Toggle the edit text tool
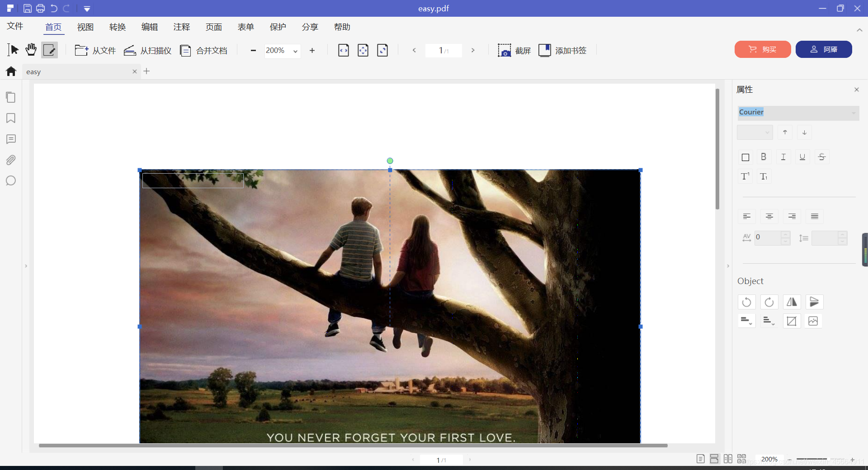The height and width of the screenshot is (470, 868). (50, 50)
